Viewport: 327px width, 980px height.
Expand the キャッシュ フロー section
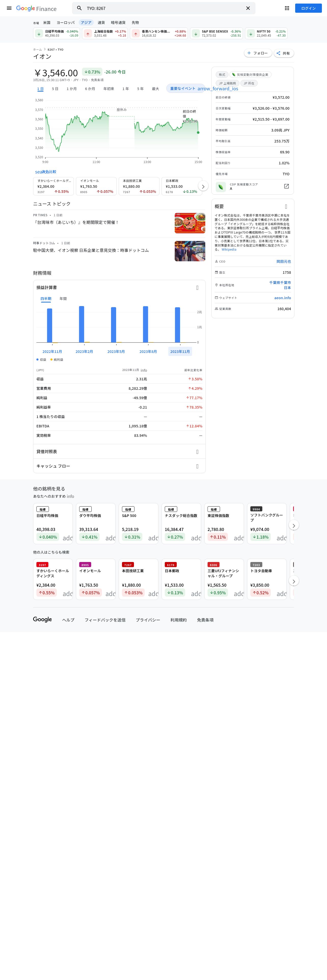tap(119, 466)
